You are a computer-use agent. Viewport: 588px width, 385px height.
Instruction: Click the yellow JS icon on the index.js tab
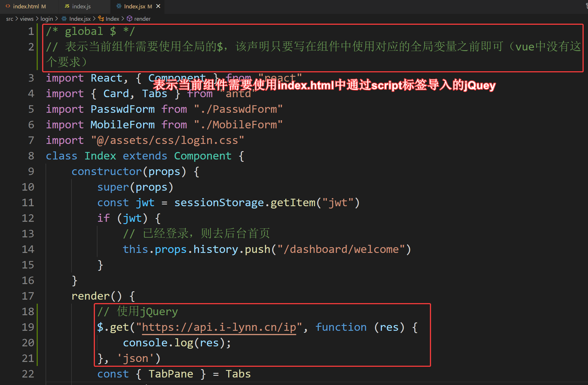(67, 6)
